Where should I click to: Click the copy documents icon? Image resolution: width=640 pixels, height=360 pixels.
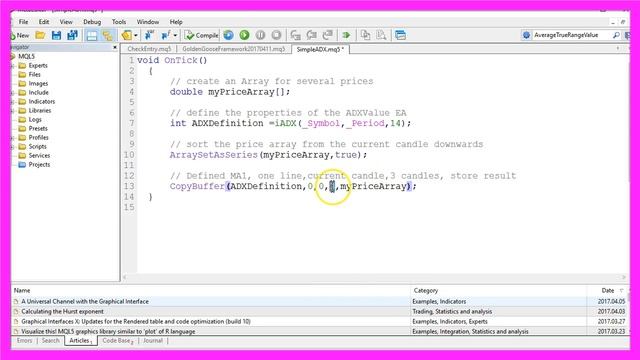pyautogui.click(x=365, y=36)
